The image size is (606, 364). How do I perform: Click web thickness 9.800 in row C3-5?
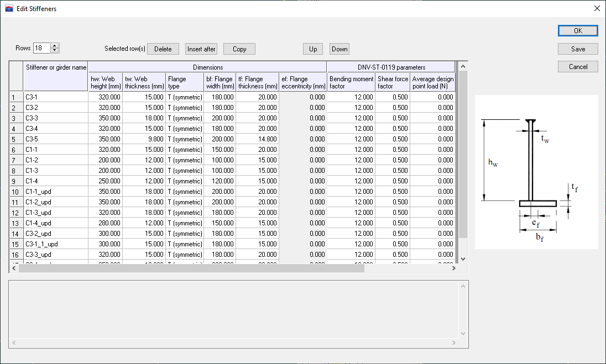(x=144, y=139)
